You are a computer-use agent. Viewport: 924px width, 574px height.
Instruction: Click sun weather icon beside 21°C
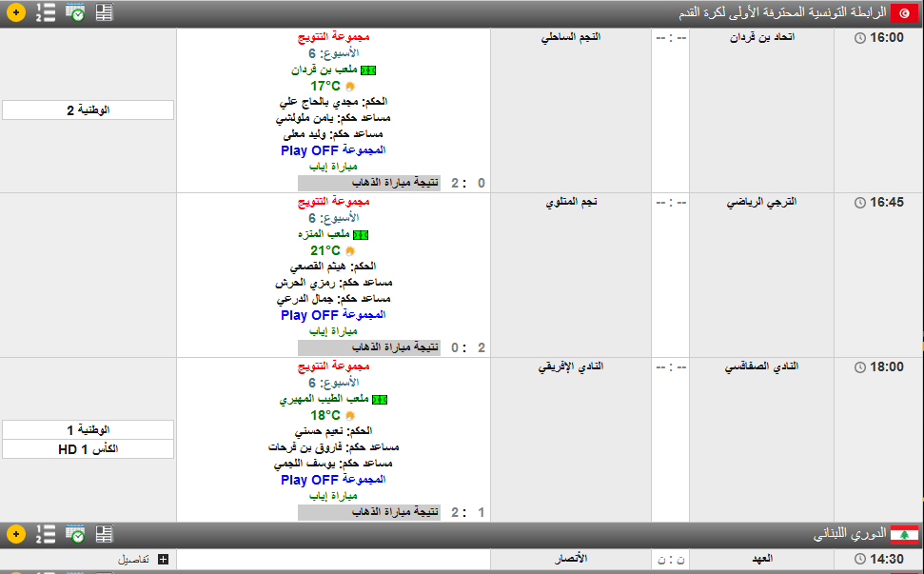[x=350, y=251]
